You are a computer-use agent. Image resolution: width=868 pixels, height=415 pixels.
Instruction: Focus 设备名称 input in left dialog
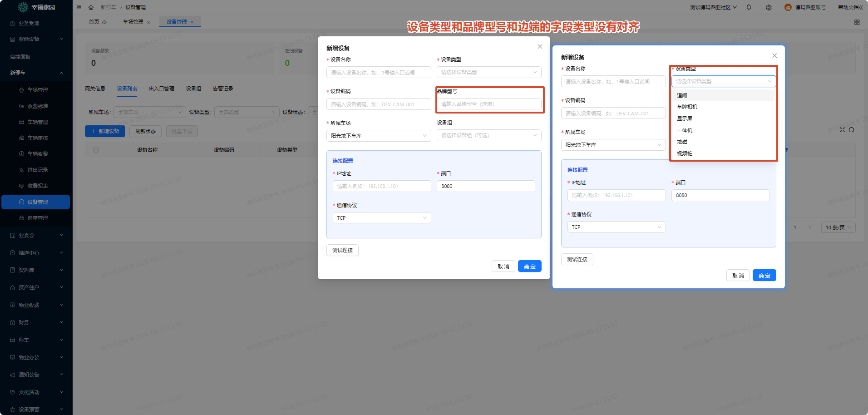pos(379,73)
